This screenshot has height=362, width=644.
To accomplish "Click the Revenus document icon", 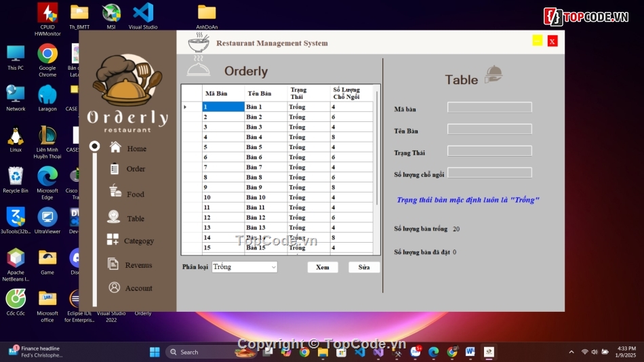I will [113, 264].
